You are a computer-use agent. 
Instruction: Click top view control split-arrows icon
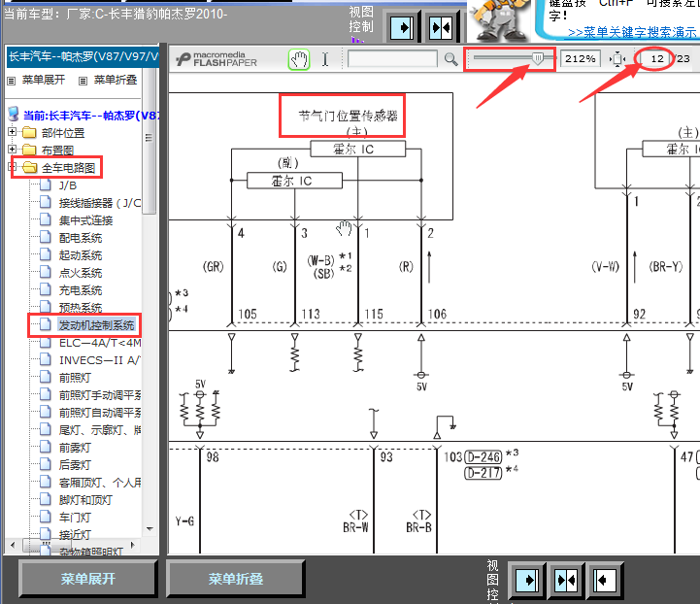tap(441, 28)
